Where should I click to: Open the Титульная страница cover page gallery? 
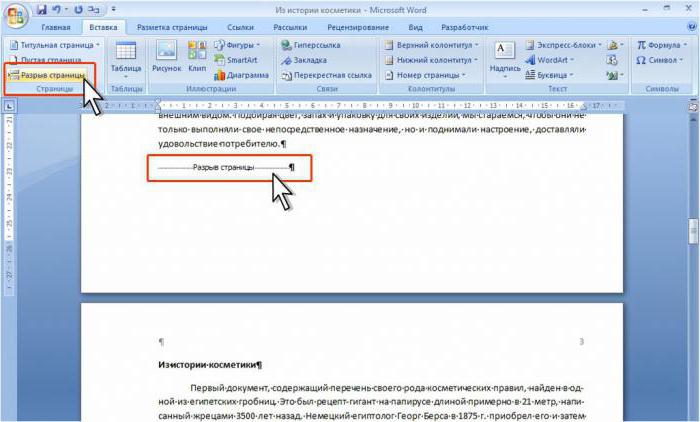(54, 45)
